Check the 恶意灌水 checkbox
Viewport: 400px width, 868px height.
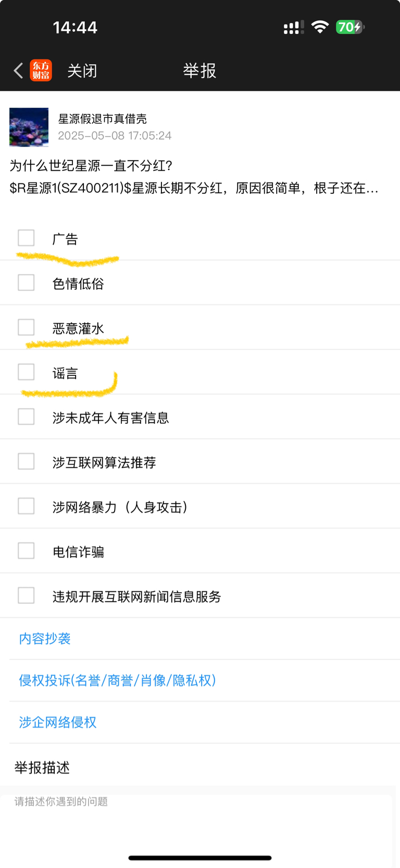(x=26, y=327)
